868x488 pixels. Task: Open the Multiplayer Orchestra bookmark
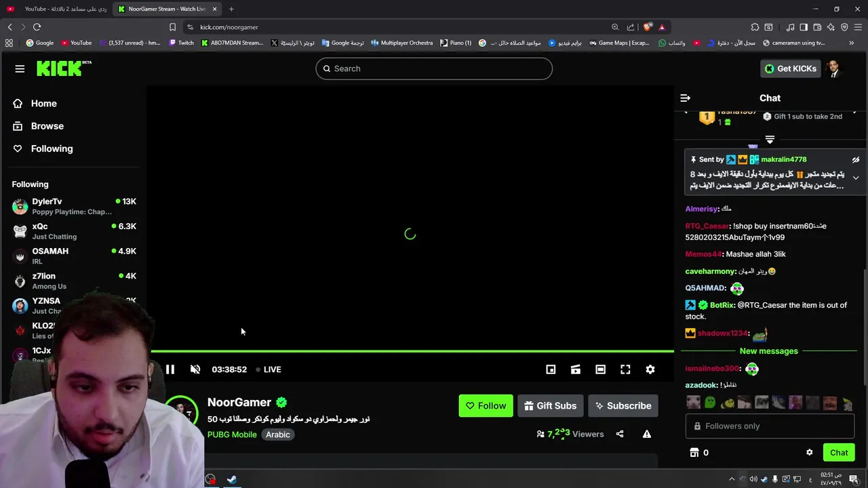click(401, 43)
